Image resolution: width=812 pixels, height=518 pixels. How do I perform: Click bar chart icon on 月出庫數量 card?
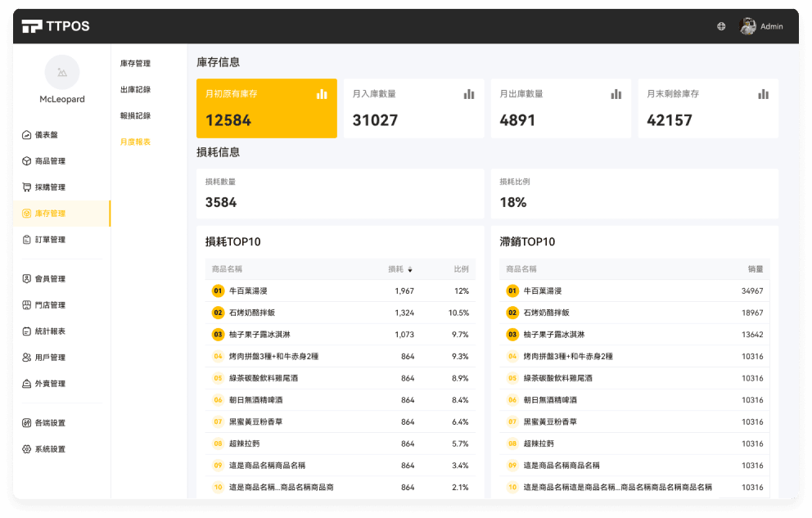(x=616, y=94)
